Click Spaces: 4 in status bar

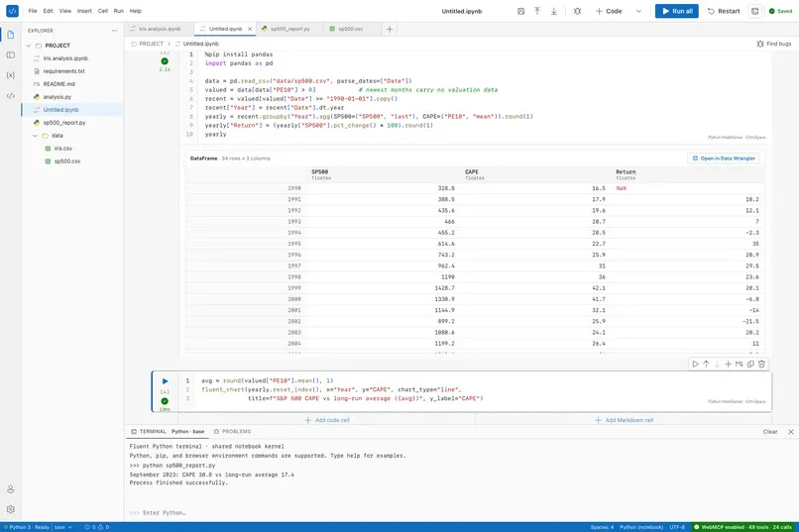[x=603, y=527]
